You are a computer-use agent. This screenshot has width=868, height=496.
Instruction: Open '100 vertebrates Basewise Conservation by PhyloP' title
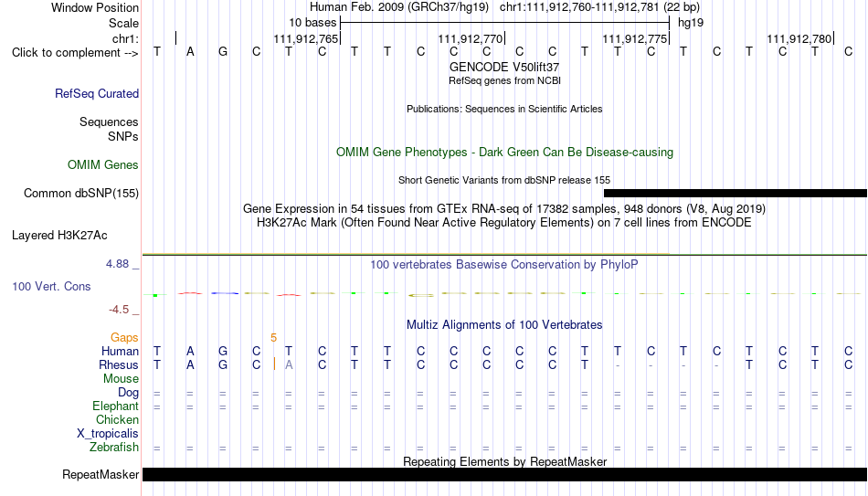point(504,265)
